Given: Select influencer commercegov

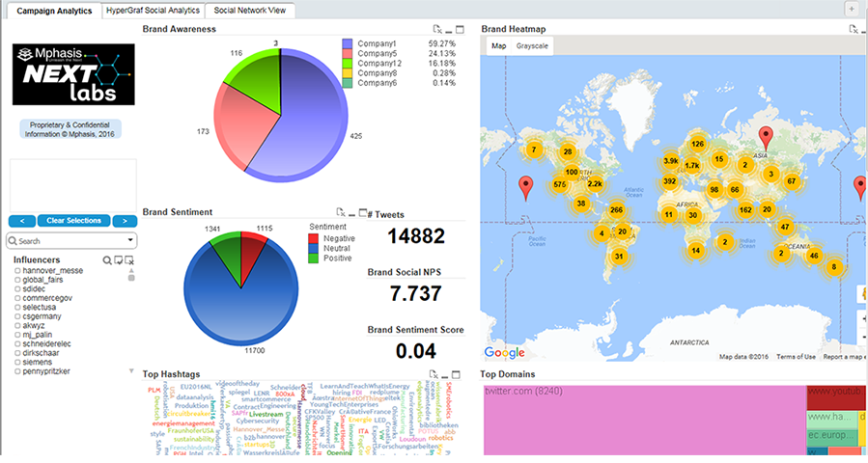Looking at the screenshot, I should [43, 298].
